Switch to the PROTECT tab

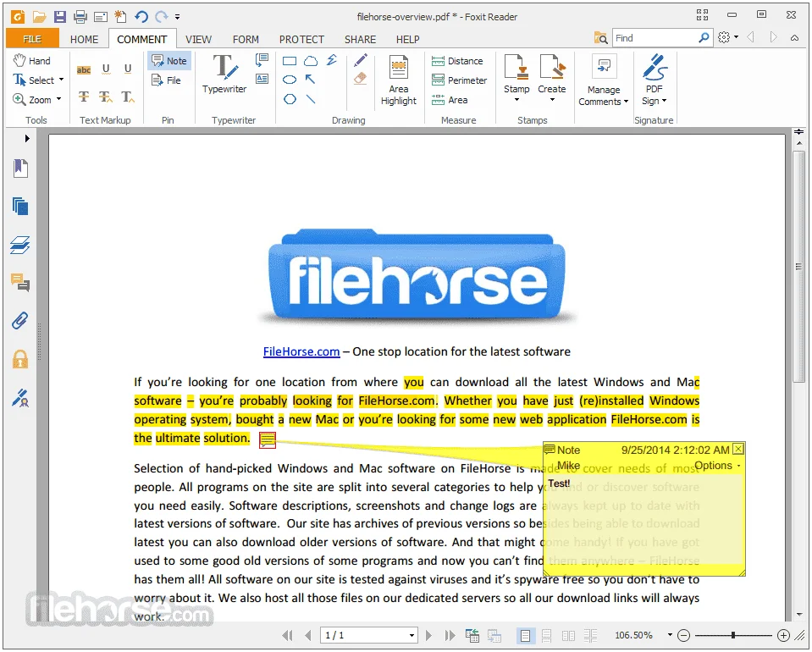pyautogui.click(x=301, y=39)
